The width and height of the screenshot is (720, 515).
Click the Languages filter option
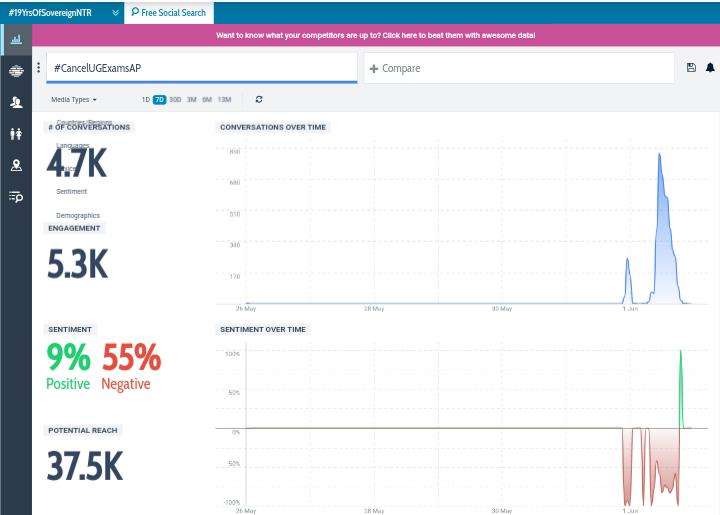[x=73, y=145]
